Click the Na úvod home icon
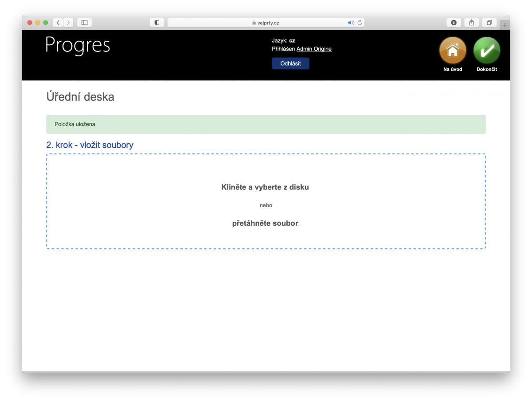The image size is (532, 402). 452,51
